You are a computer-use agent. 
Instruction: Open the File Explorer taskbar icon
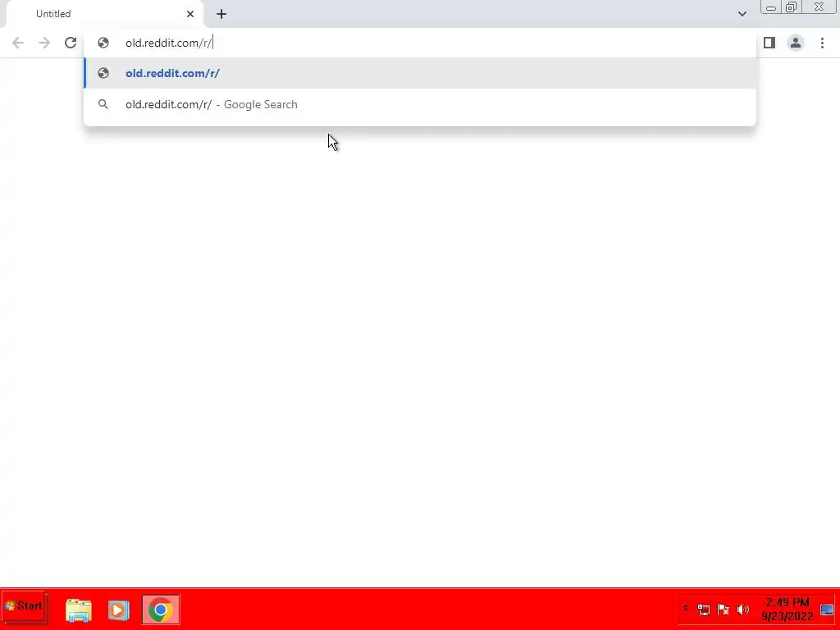79,609
